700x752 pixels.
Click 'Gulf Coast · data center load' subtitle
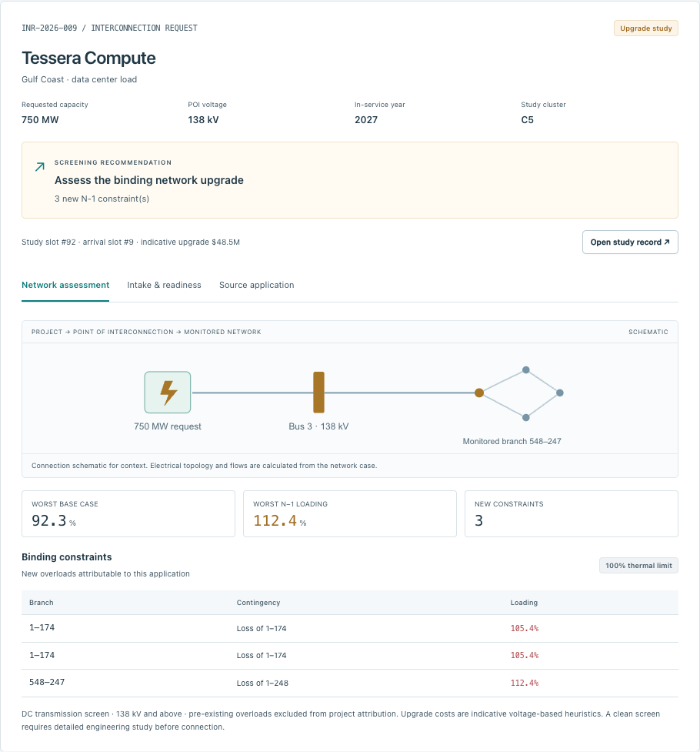pyautogui.click(x=79, y=79)
